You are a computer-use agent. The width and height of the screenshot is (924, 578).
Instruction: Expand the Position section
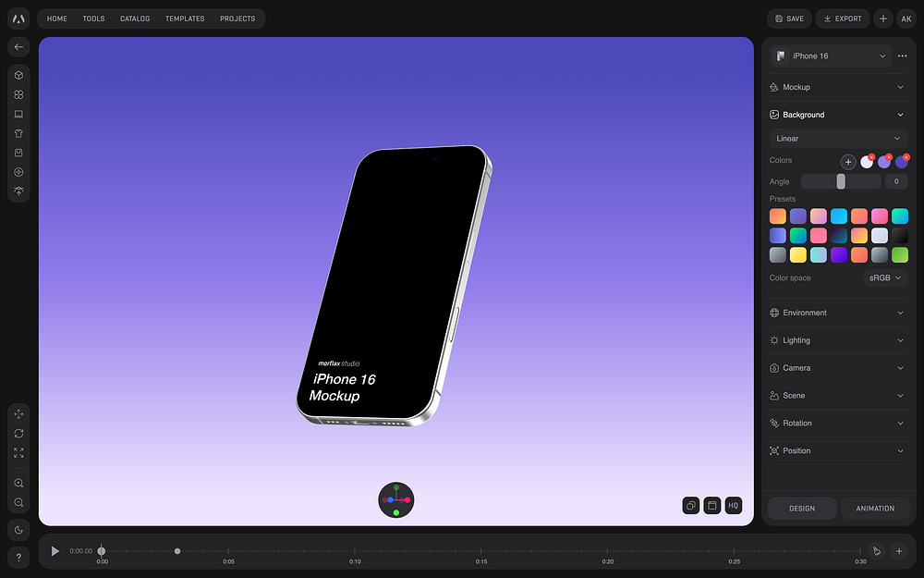(837, 450)
